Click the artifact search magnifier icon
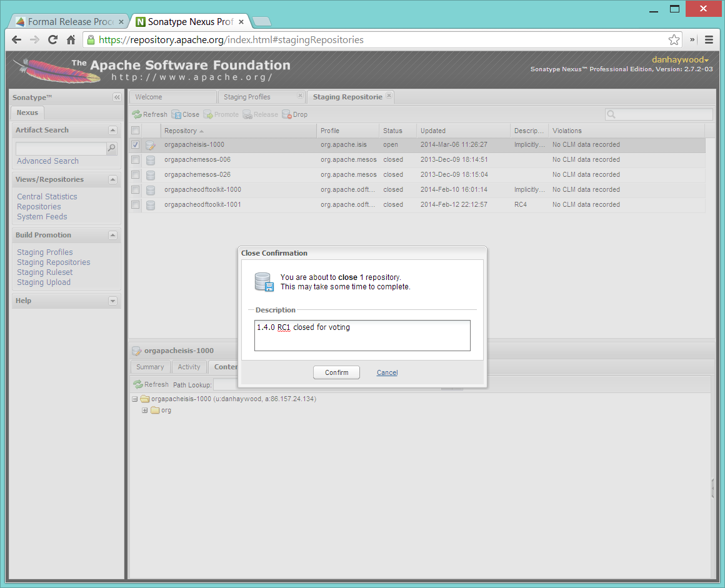The width and height of the screenshot is (725, 588). point(111,148)
